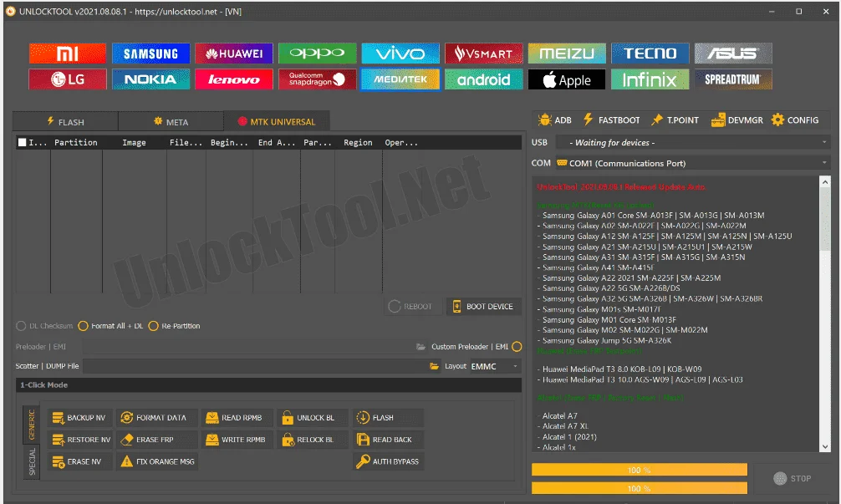The height and width of the screenshot is (504, 841).
Task: Open the ASUS brand tile
Action: pos(733,53)
